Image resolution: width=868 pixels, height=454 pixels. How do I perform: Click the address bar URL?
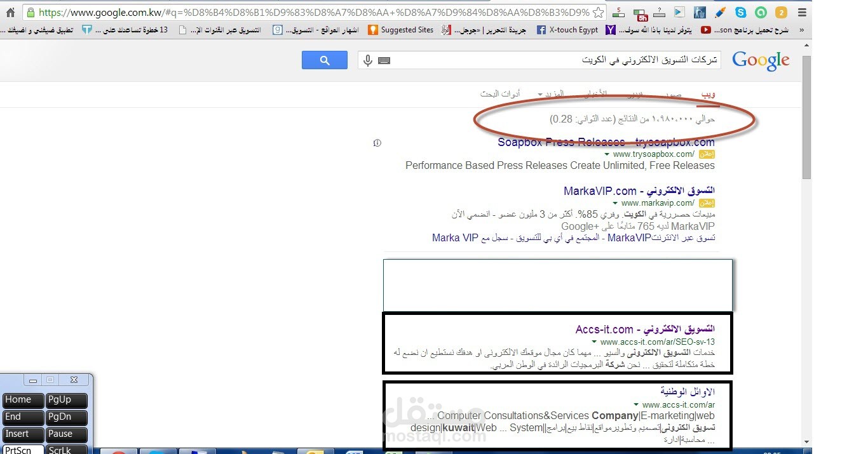point(313,12)
